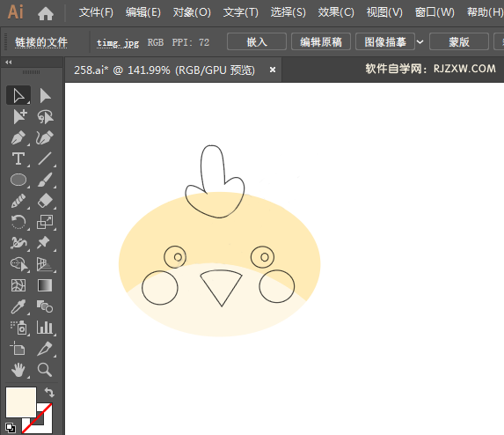504x435 pixels.
Task: Choose the Hand tool
Action: [18, 370]
